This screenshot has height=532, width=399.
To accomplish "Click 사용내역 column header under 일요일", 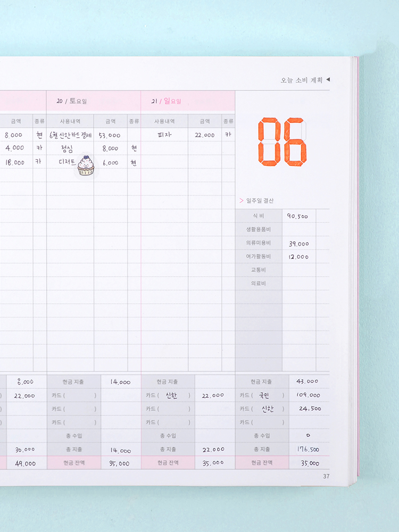I will 164,121.
